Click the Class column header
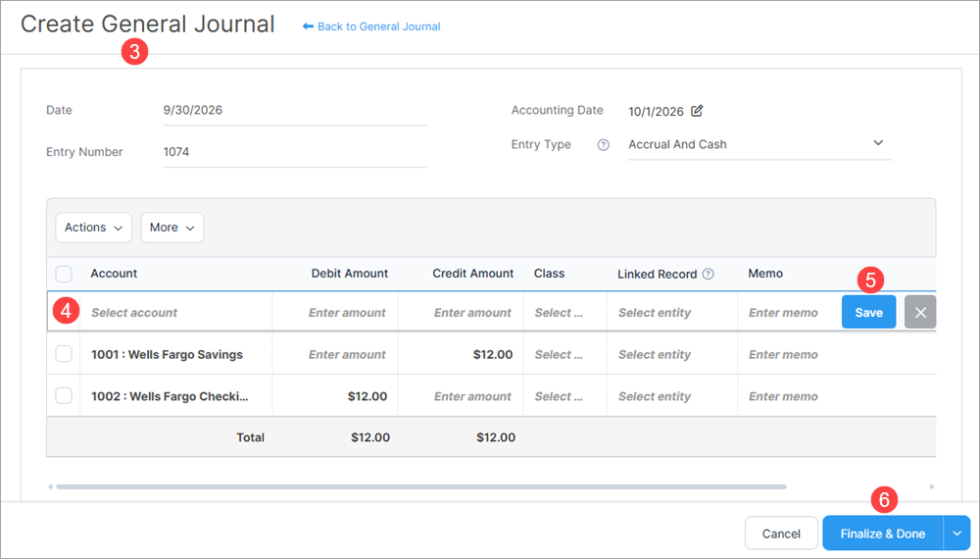The height and width of the screenshot is (559, 980). tap(550, 274)
